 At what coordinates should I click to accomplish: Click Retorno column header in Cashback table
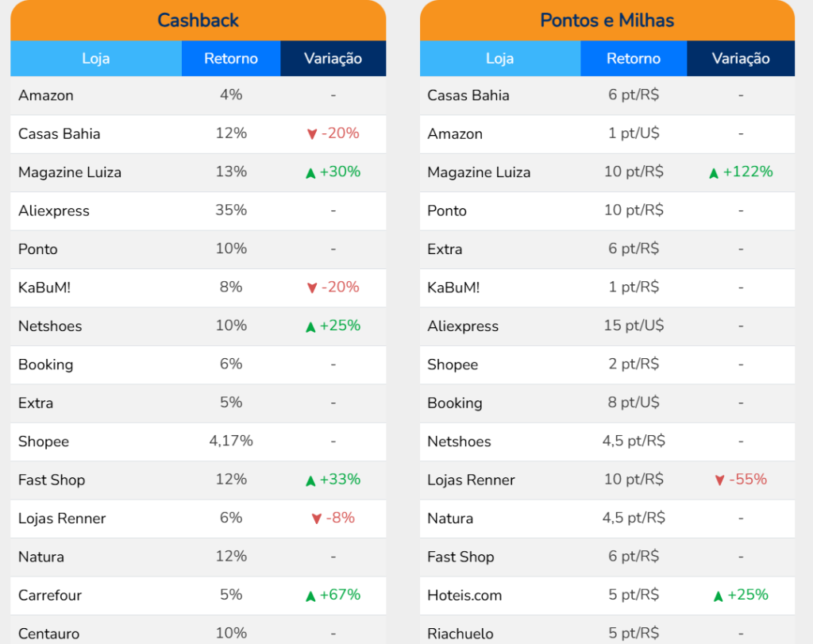point(231,59)
